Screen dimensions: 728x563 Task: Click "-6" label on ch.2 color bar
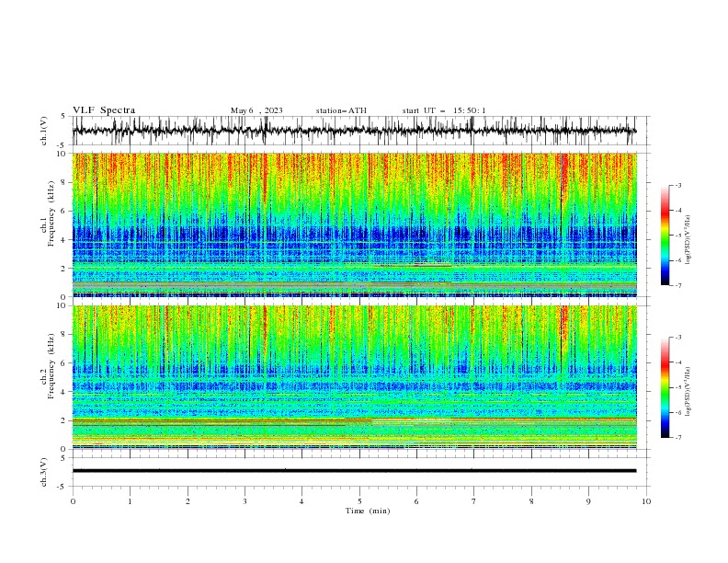(x=677, y=412)
